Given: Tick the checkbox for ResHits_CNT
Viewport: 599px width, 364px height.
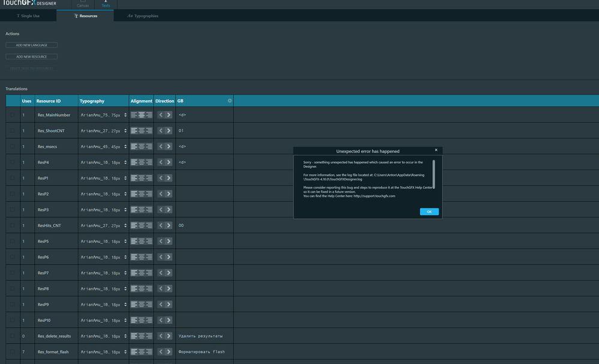Looking at the screenshot, I should click(12, 225).
